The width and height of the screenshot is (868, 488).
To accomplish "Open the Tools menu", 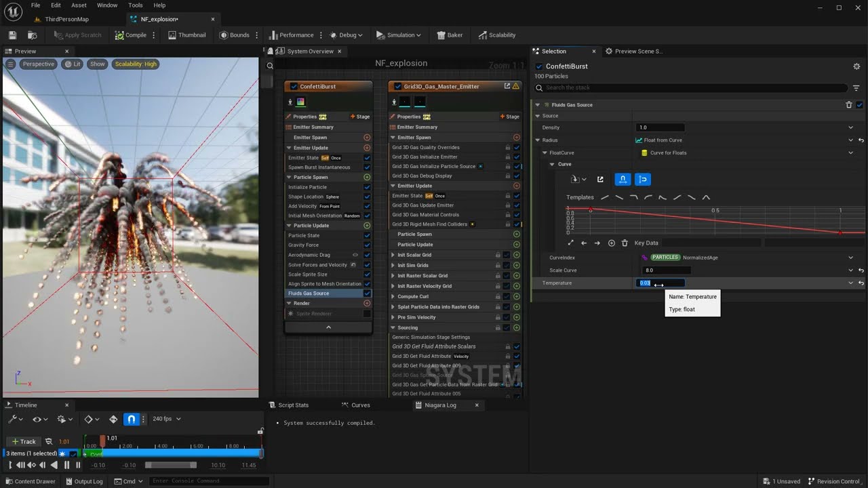I will coord(136,5).
